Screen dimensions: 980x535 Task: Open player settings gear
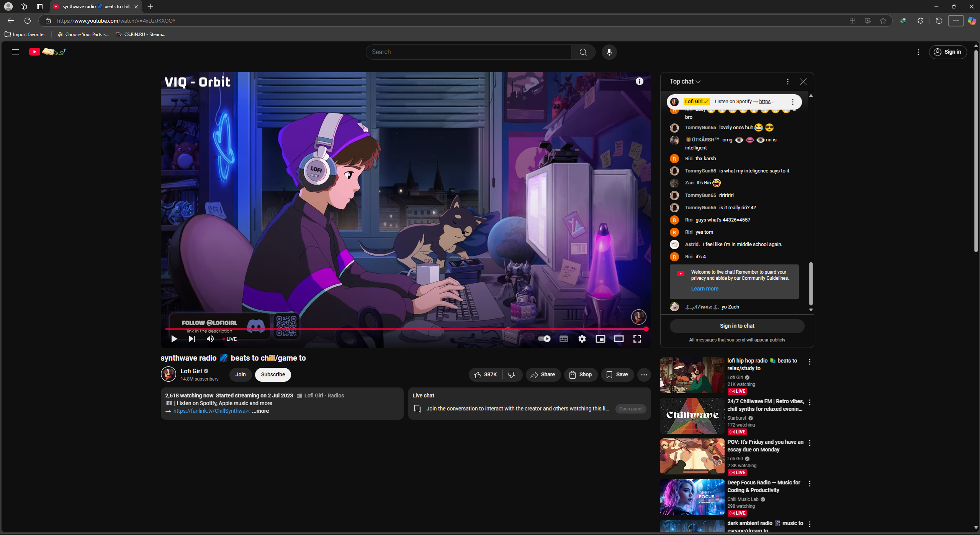coord(582,339)
